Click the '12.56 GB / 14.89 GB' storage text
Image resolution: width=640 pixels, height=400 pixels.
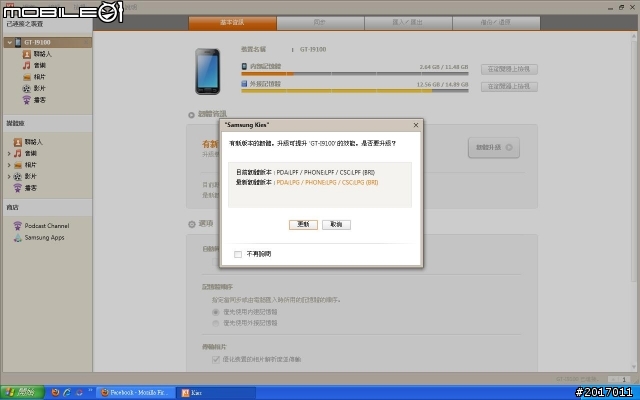(442, 84)
